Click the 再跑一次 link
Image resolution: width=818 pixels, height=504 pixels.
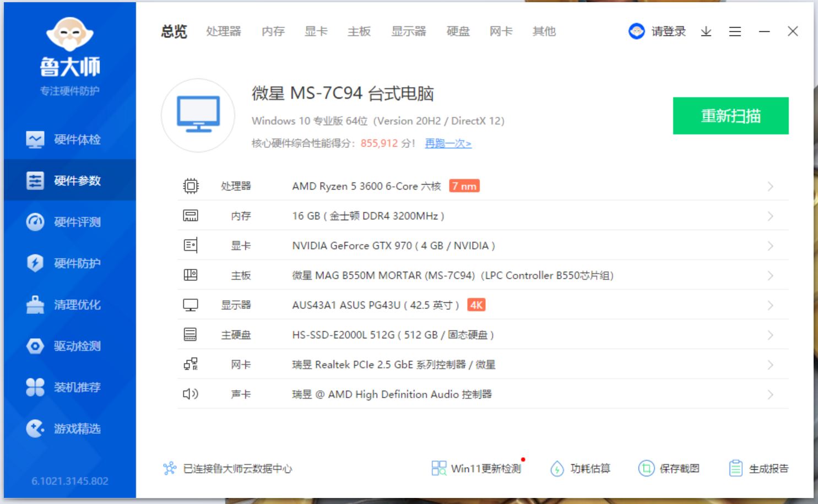pyautogui.click(x=448, y=143)
